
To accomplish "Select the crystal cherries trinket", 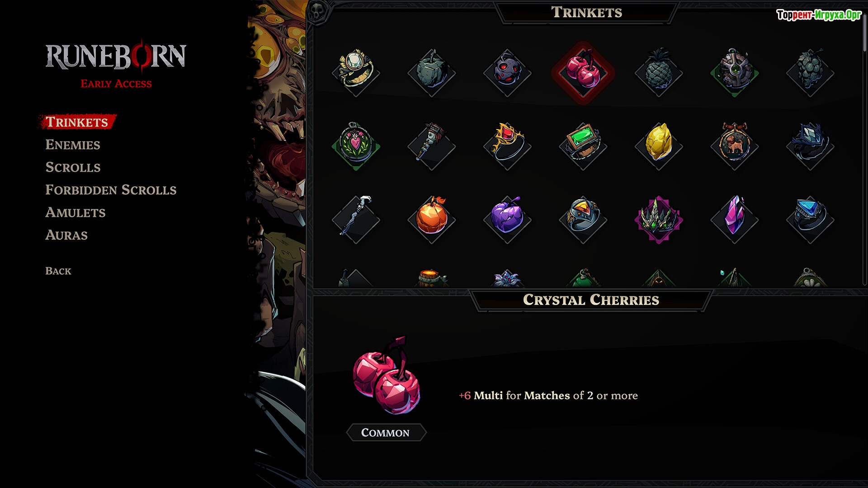I will pos(583,73).
